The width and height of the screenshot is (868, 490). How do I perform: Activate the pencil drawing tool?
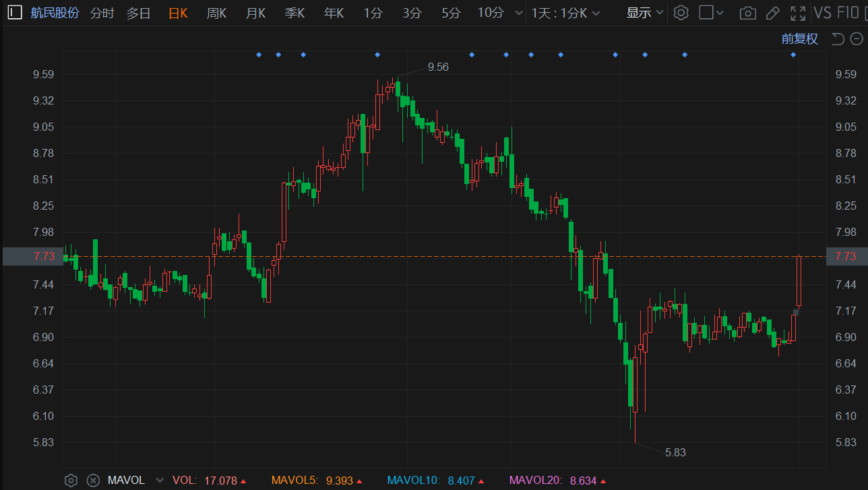tap(773, 13)
